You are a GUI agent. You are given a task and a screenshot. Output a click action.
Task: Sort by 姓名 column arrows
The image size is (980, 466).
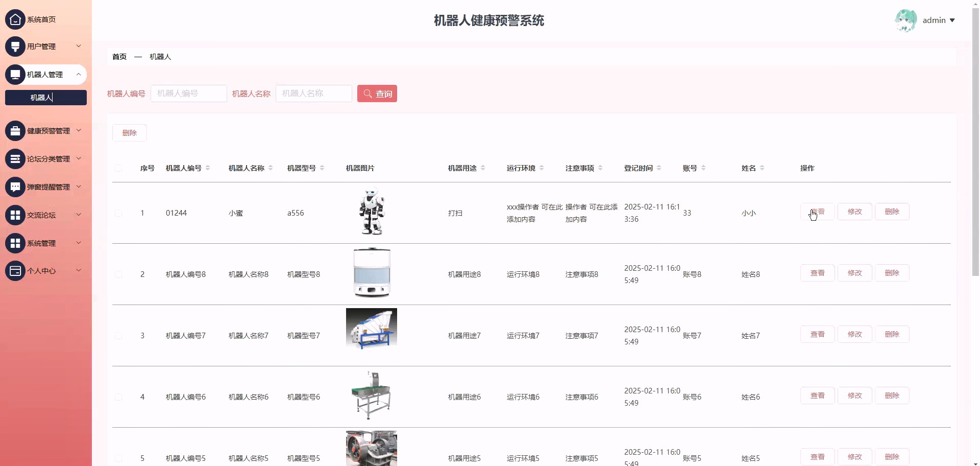pos(762,168)
